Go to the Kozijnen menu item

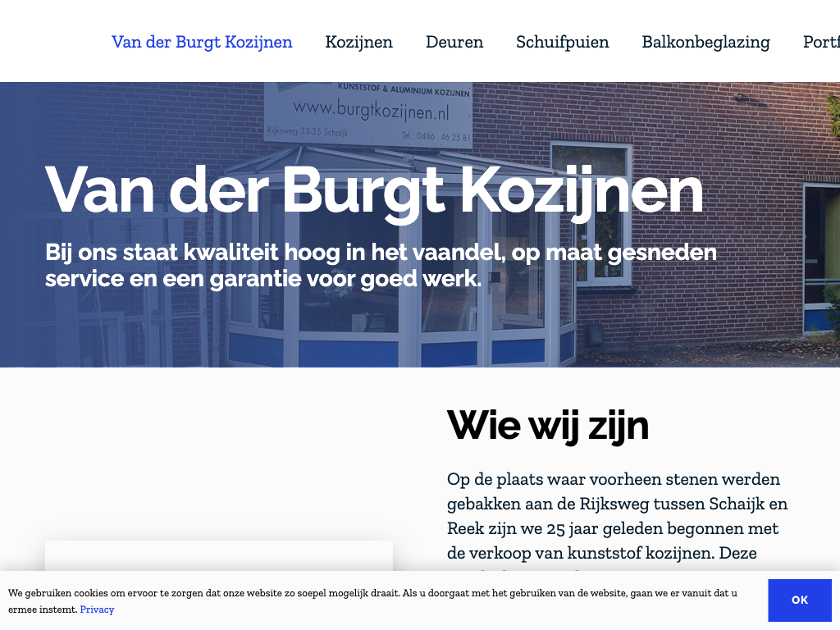click(x=358, y=42)
